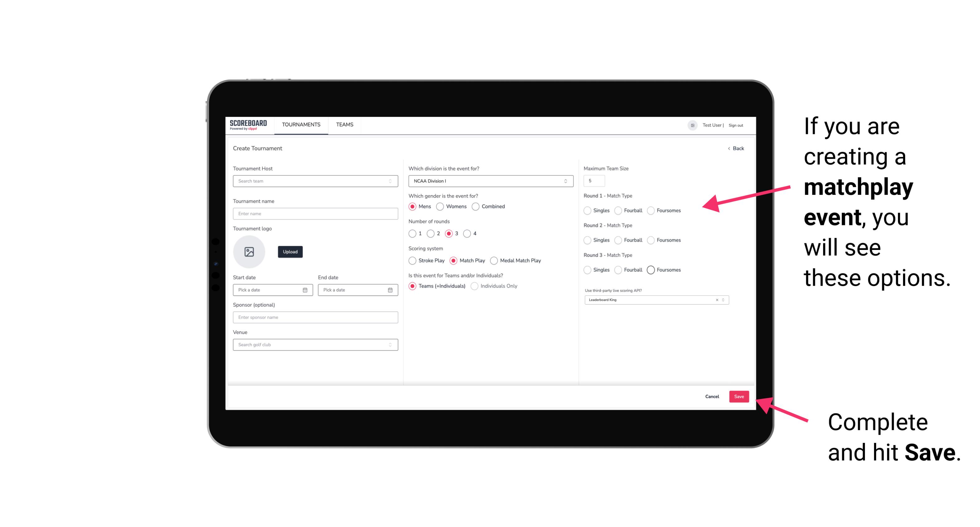Click the Save button

[739, 396]
